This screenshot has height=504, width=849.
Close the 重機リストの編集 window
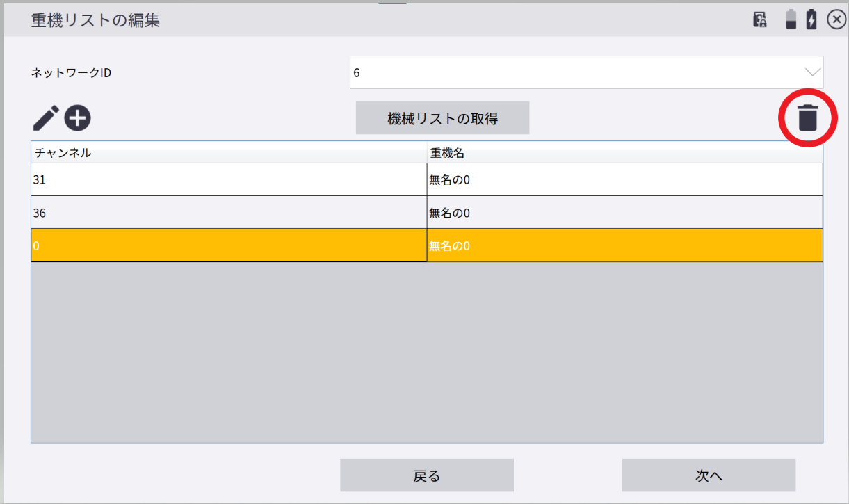[836, 19]
